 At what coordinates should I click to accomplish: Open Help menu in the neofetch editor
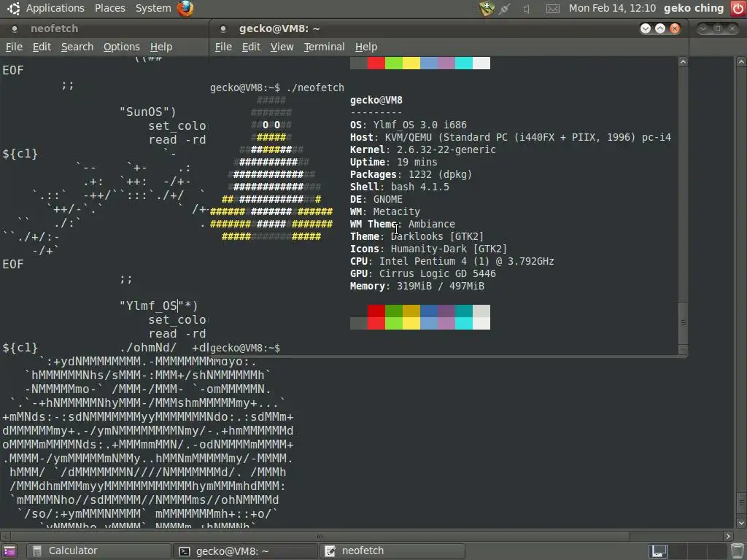161,47
